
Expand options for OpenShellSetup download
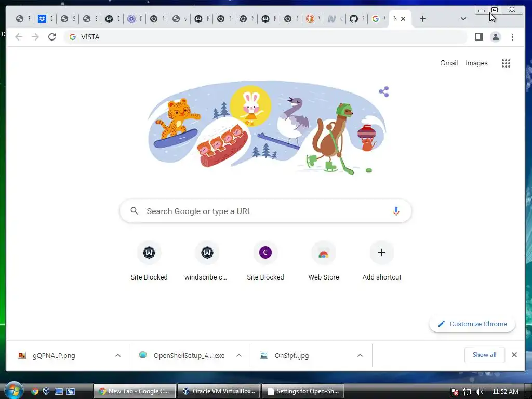click(x=239, y=355)
